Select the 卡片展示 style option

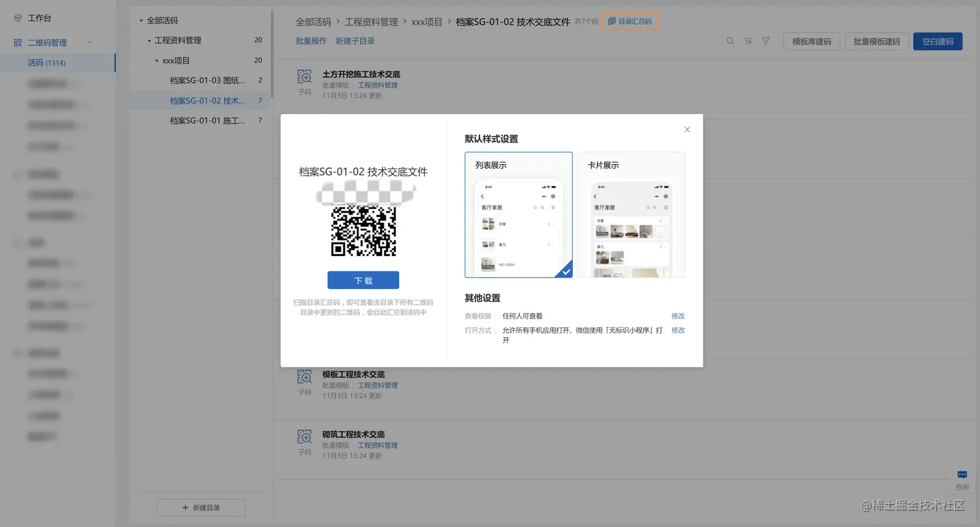click(x=631, y=215)
